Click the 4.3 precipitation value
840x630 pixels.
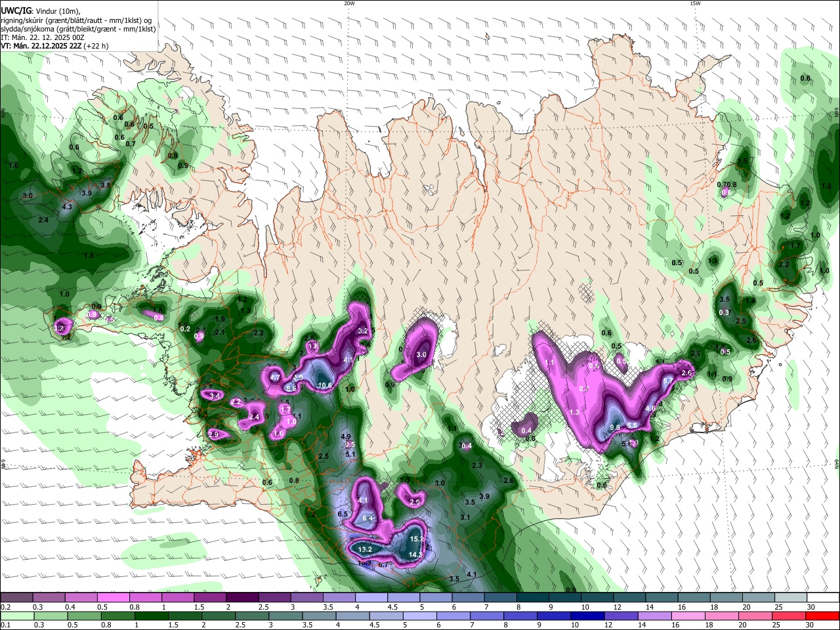pyautogui.click(x=67, y=207)
